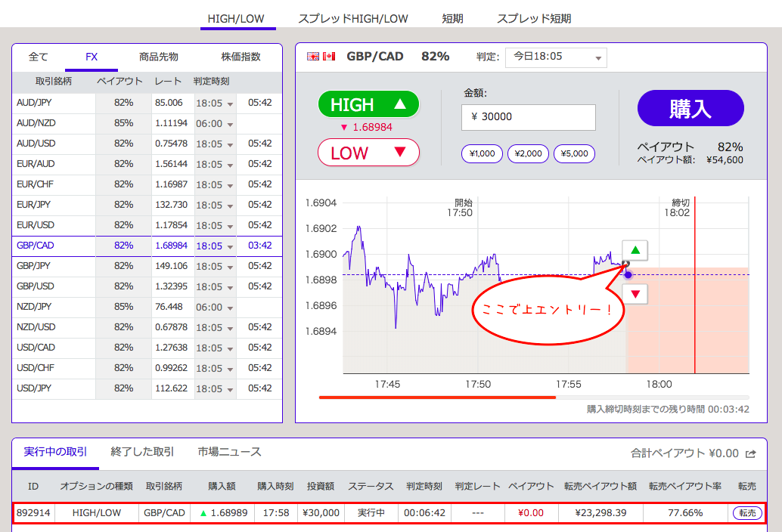Screen dimensions: 782x532
Task: Switch to the スプレッドHIGH/LOW tab
Action: (x=353, y=18)
